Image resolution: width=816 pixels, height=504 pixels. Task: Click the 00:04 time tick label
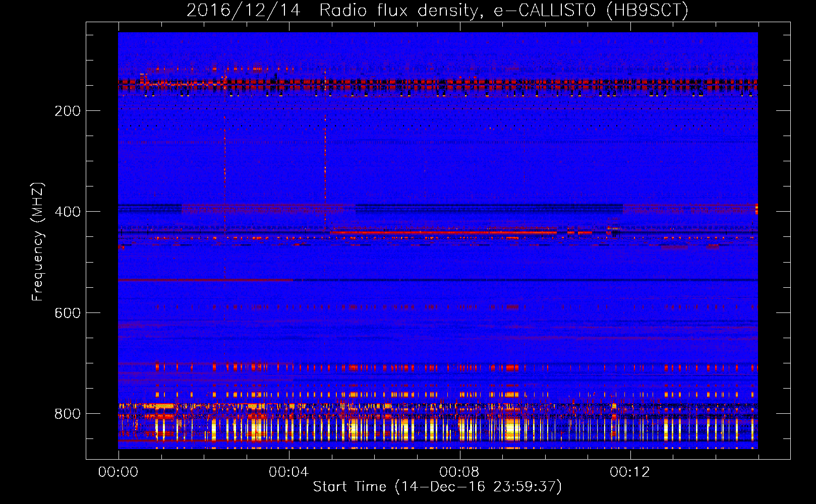coord(288,472)
